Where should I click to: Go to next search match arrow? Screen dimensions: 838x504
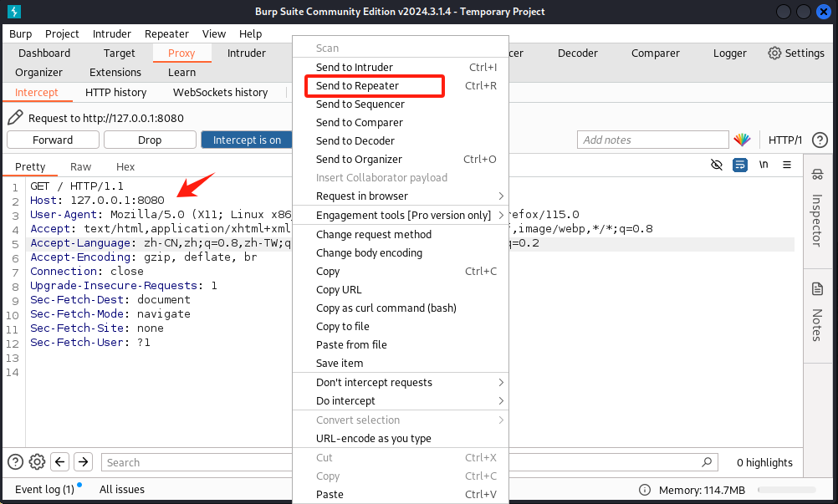click(84, 462)
